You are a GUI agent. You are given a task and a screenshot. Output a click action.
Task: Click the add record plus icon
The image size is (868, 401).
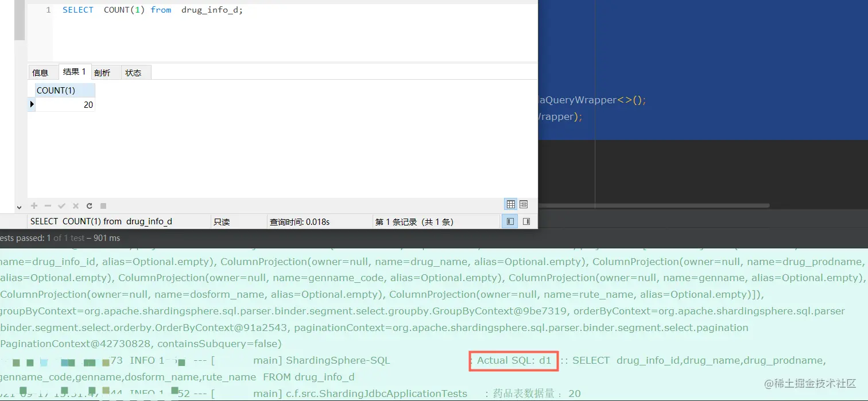click(x=34, y=205)
